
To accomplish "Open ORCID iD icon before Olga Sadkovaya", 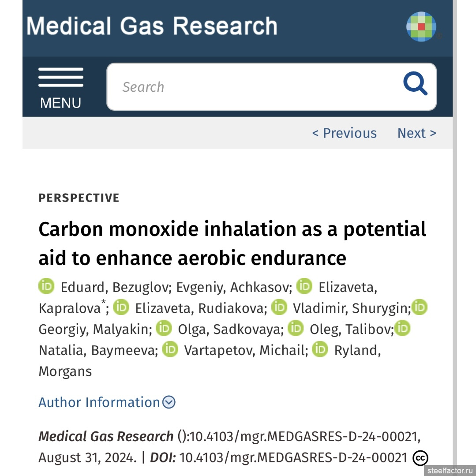I will tap(164, 328).
